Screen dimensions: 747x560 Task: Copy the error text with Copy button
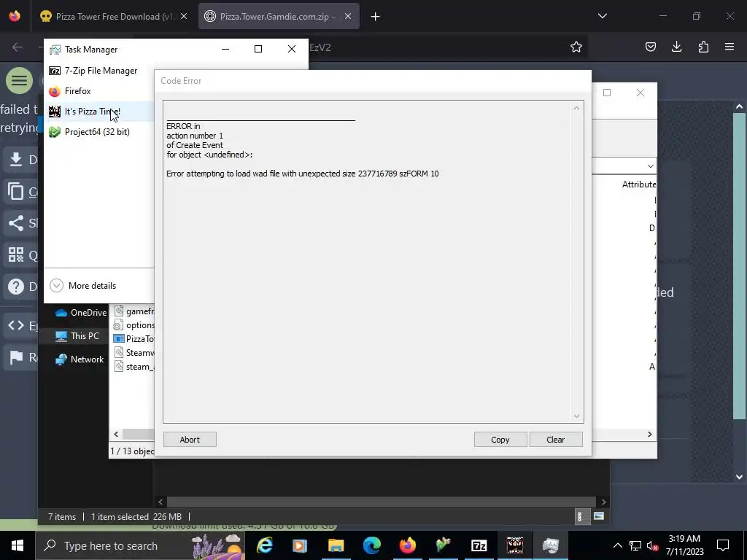[x=500, y=440]
